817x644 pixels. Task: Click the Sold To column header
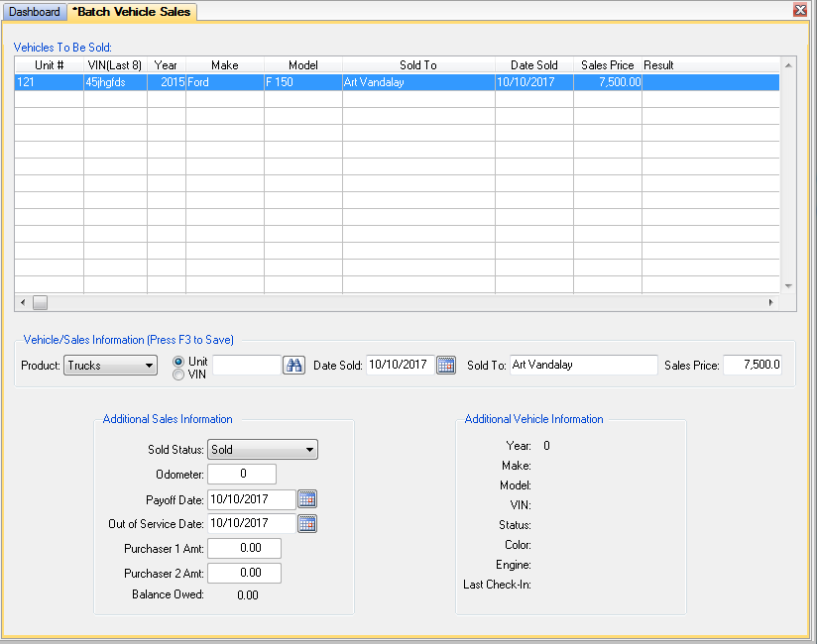418,65
